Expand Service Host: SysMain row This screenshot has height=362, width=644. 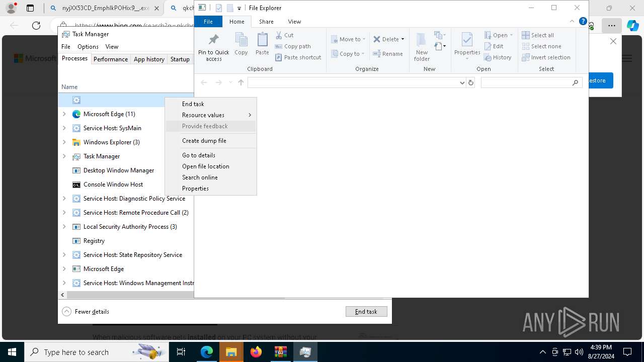64,128
